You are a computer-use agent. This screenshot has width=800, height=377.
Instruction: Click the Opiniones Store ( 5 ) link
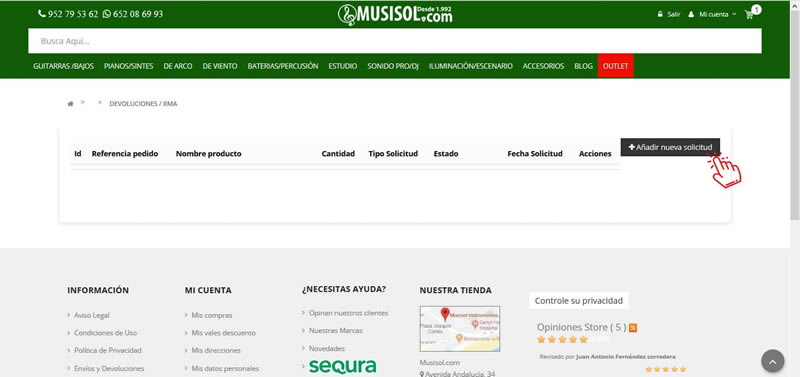(582, 327)
